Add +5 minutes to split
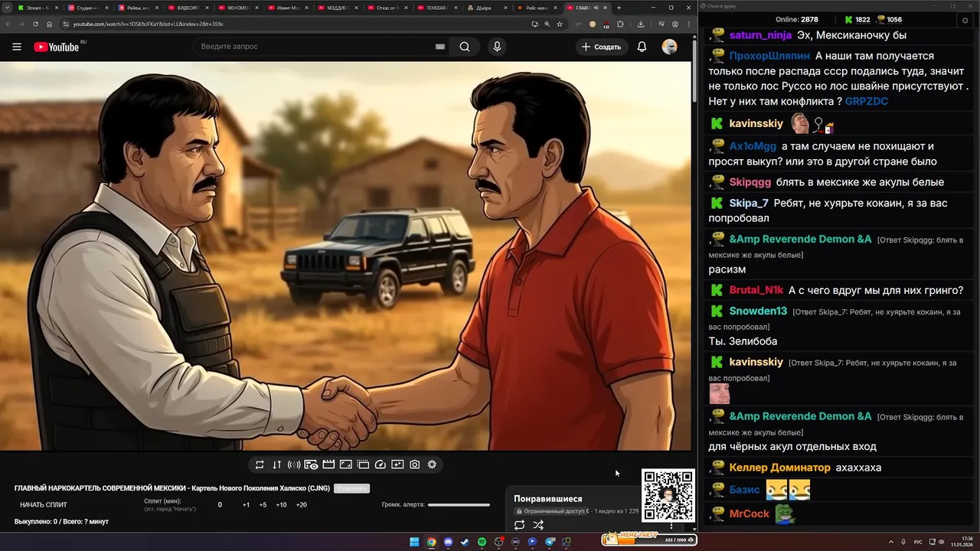 coord(263,505)
